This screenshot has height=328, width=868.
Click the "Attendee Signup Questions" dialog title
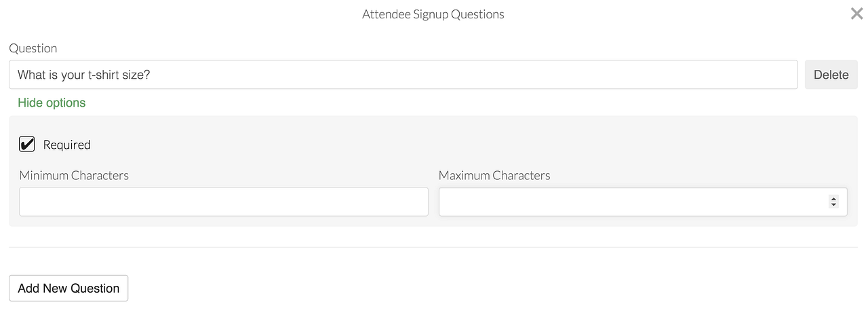[433, 14]
